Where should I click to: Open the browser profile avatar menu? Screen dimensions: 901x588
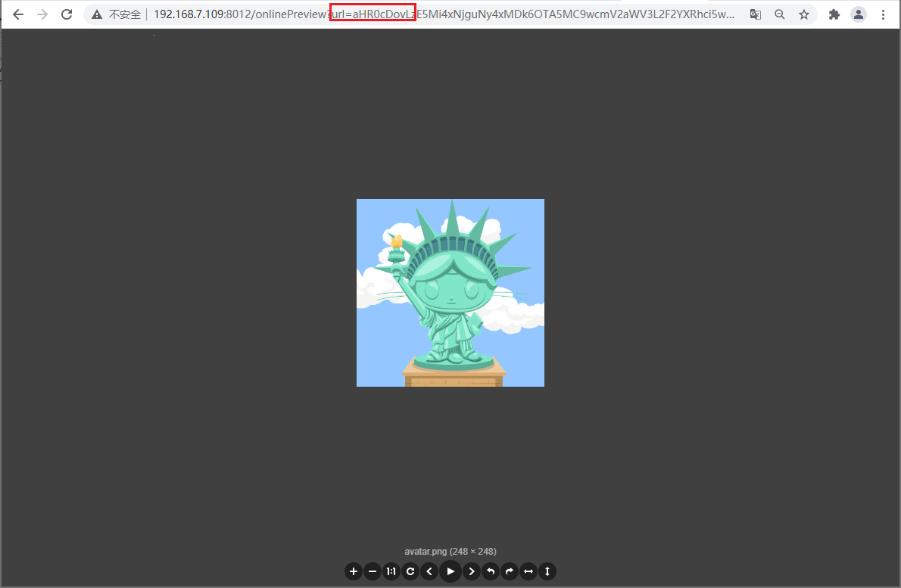coord(859,14)
